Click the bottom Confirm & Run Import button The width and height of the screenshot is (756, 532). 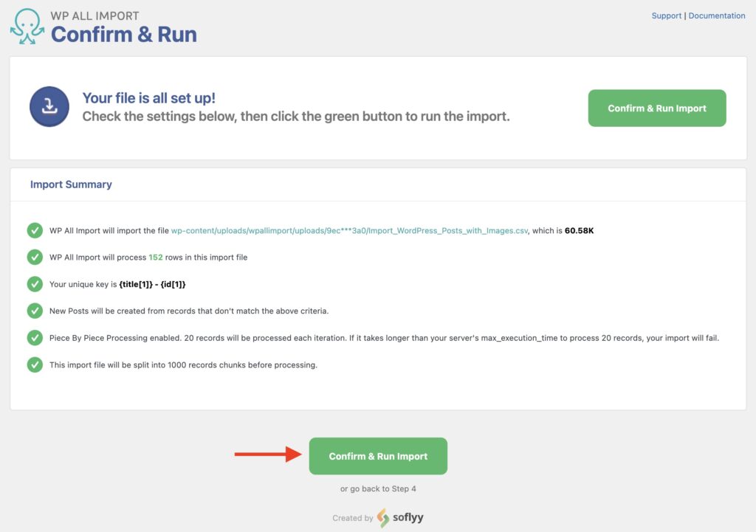[378, 456]
